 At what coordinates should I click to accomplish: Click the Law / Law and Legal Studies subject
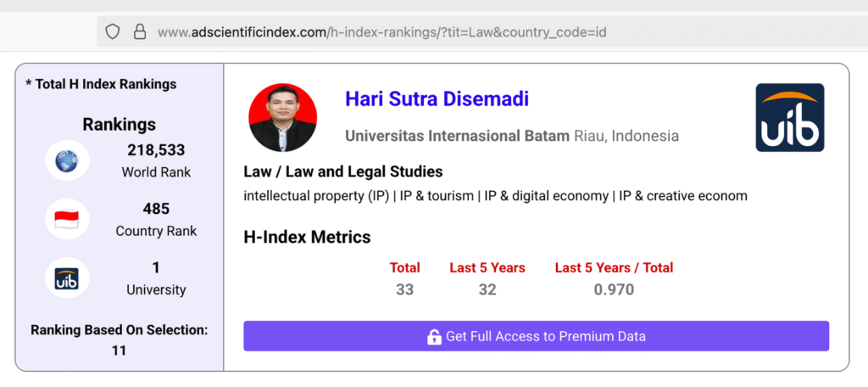pos(342,172)
